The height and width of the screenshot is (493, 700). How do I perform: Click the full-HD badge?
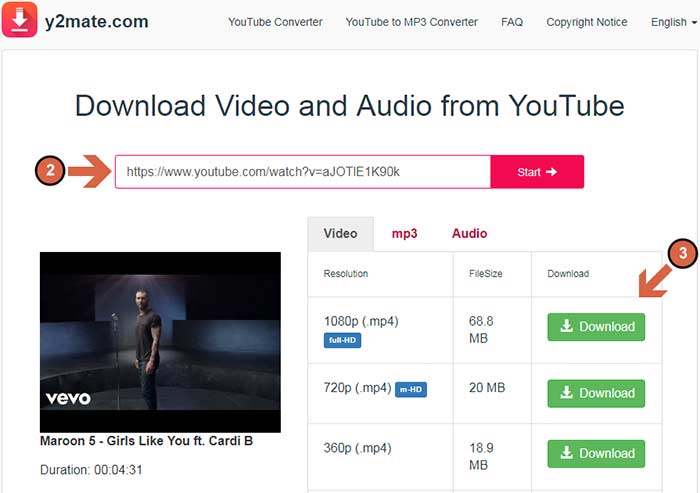tap(340, 340)
